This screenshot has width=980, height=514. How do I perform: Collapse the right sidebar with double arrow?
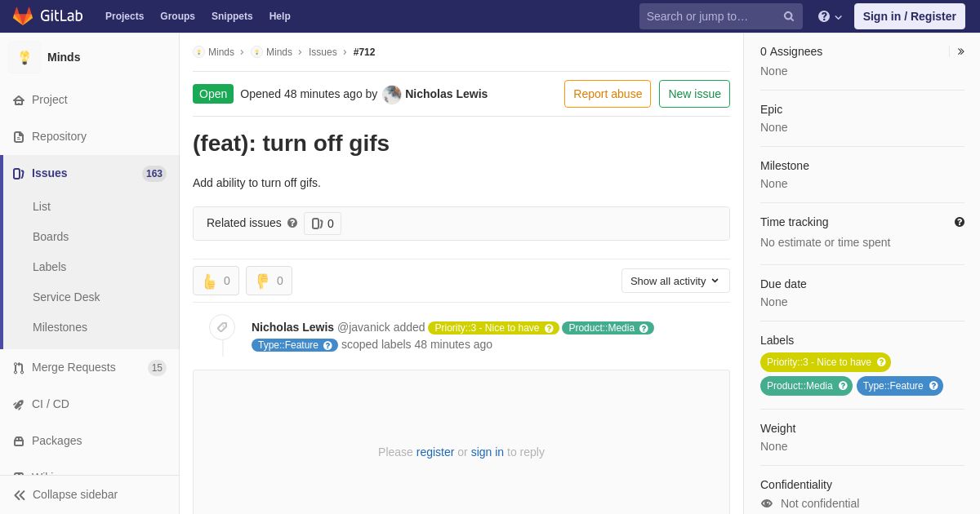pyautogui.click(x=960, y=51)
